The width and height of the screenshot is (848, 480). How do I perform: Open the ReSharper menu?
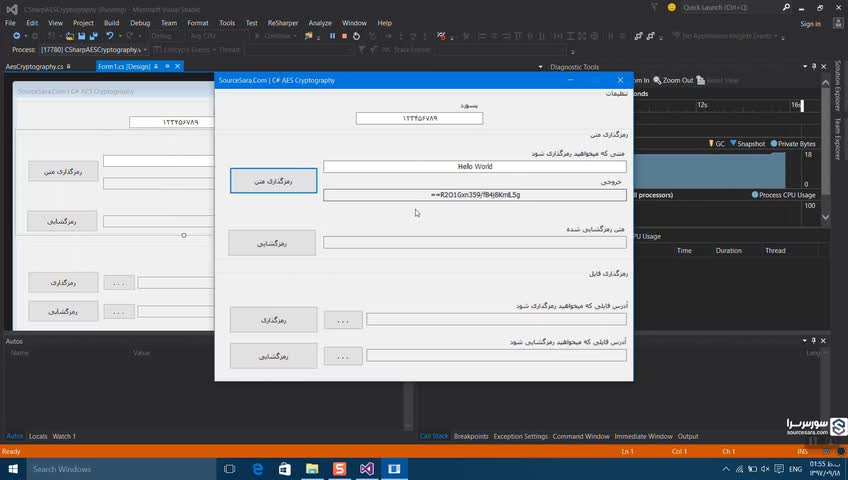tap(283, 23)
